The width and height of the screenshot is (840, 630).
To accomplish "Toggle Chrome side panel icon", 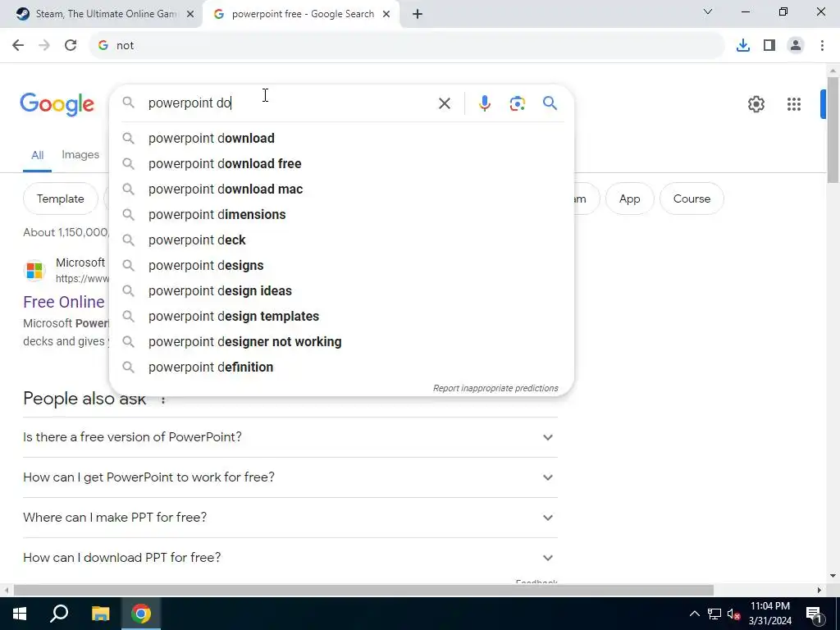I will (769, 46).
